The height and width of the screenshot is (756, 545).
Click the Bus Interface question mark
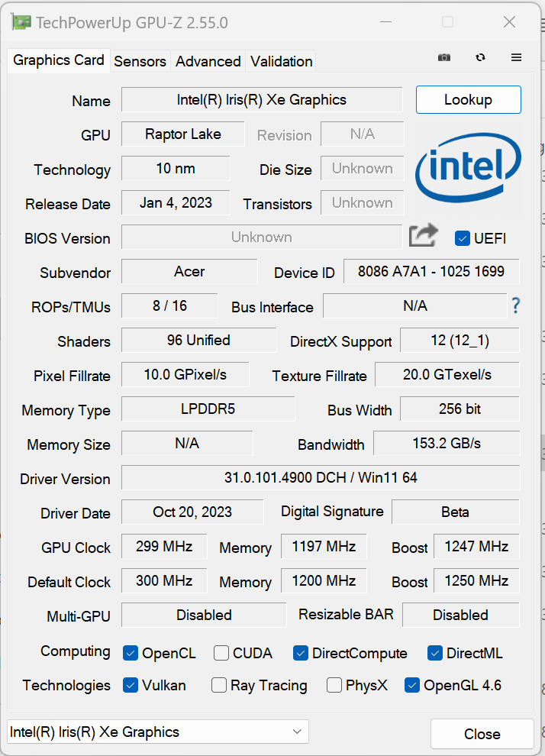coord(516,306)
